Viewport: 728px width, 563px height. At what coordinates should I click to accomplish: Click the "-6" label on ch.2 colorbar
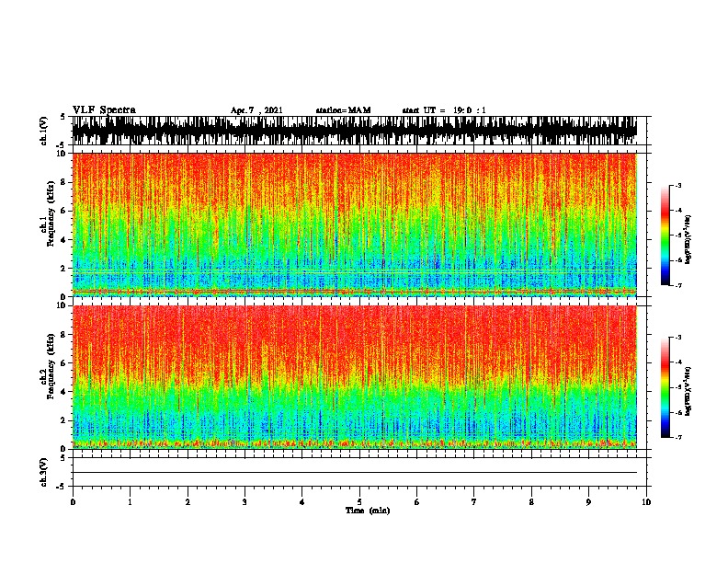click(x=677, y=412)
